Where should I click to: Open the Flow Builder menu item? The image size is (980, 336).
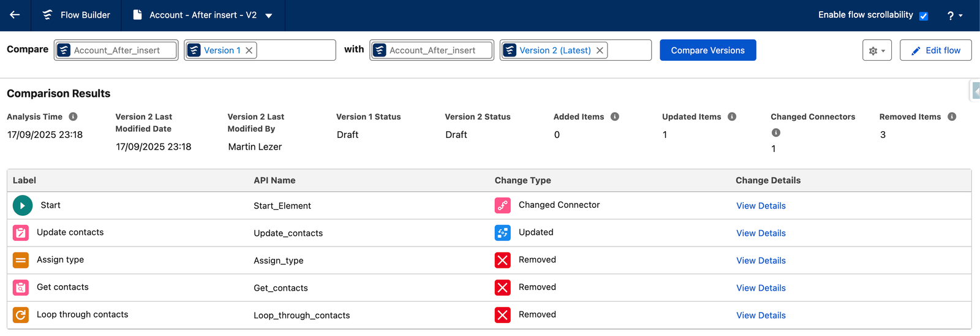76,15
